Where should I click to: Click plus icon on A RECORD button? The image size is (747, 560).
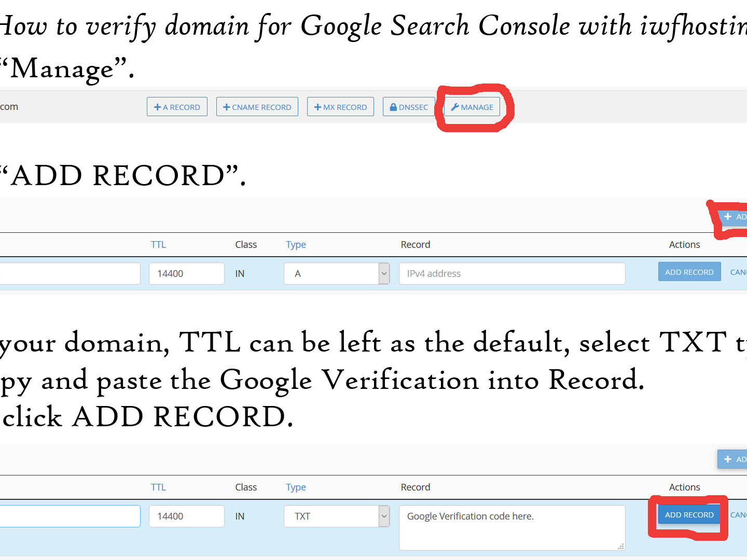coord(157,107)
